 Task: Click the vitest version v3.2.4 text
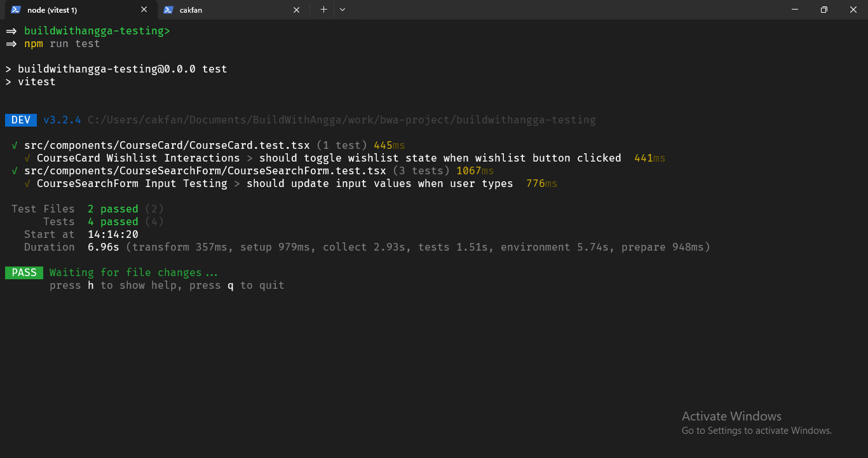tap(61, 120)
